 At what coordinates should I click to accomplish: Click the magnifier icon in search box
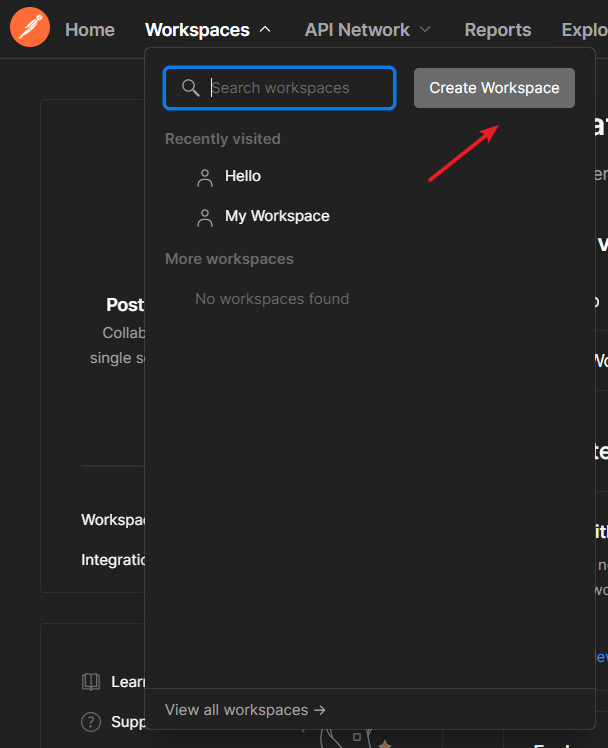[190, 88]
